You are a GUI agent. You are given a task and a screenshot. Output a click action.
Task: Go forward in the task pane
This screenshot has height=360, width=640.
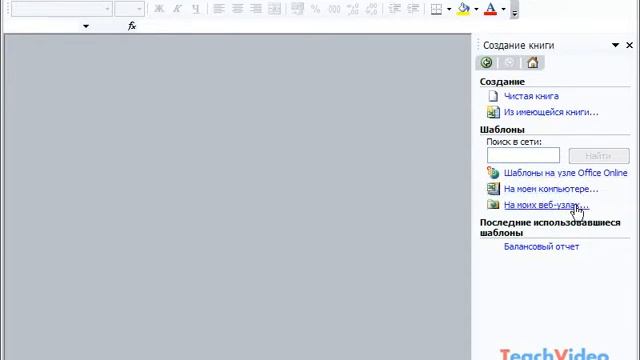coord(509,62)
